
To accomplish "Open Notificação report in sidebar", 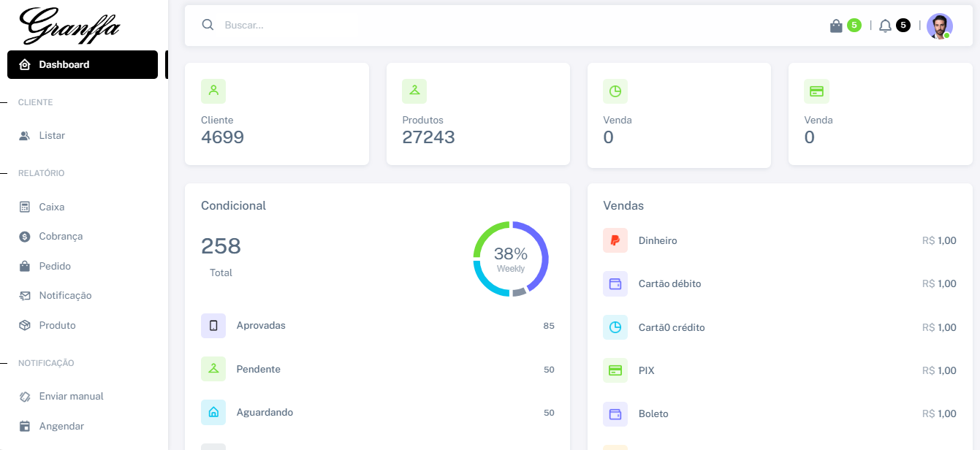I will (x=65, y=295).
